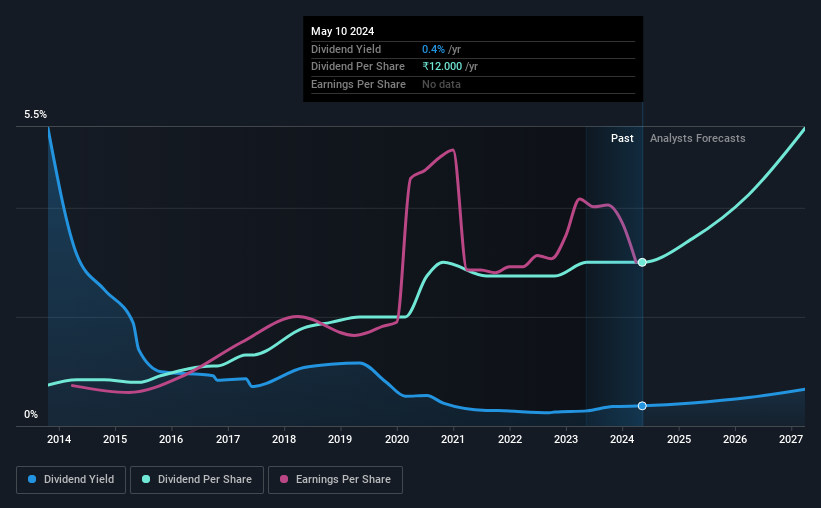Click the teal Dividend Per Share legend dot

tap(146, 479)
